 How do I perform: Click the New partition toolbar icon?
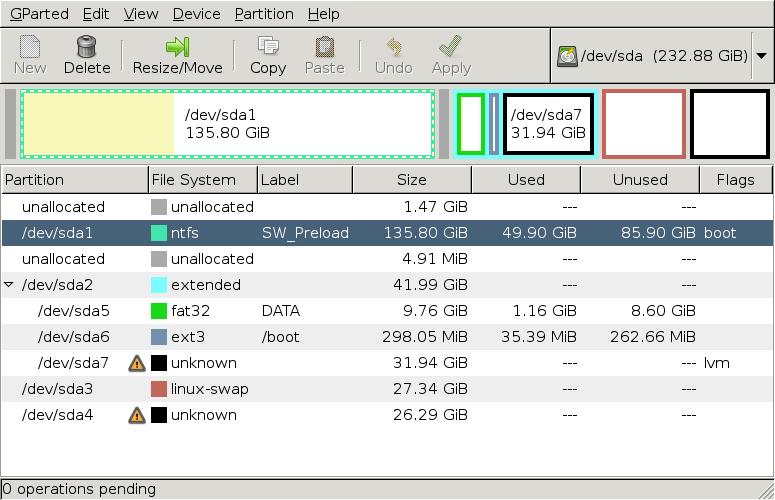[30, 47]
